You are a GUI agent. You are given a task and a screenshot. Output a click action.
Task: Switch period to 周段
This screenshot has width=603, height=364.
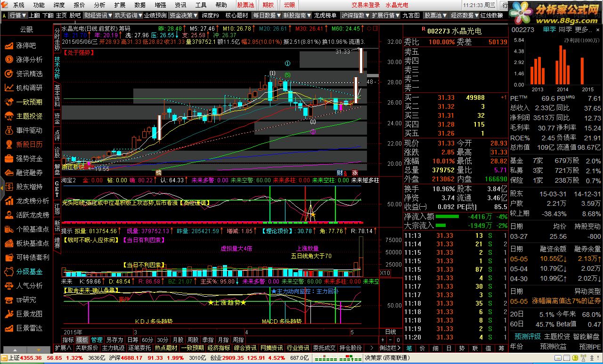click(193, 340)
